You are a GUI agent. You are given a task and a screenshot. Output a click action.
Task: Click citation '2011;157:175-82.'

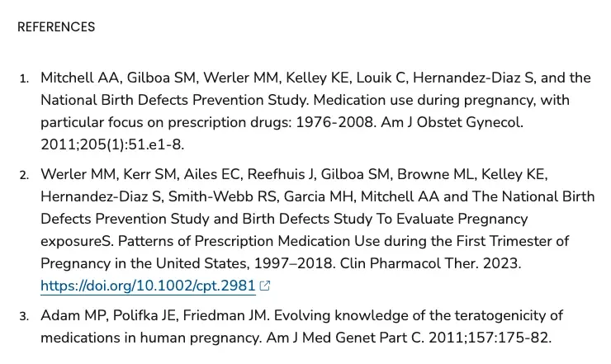[490, 338]
